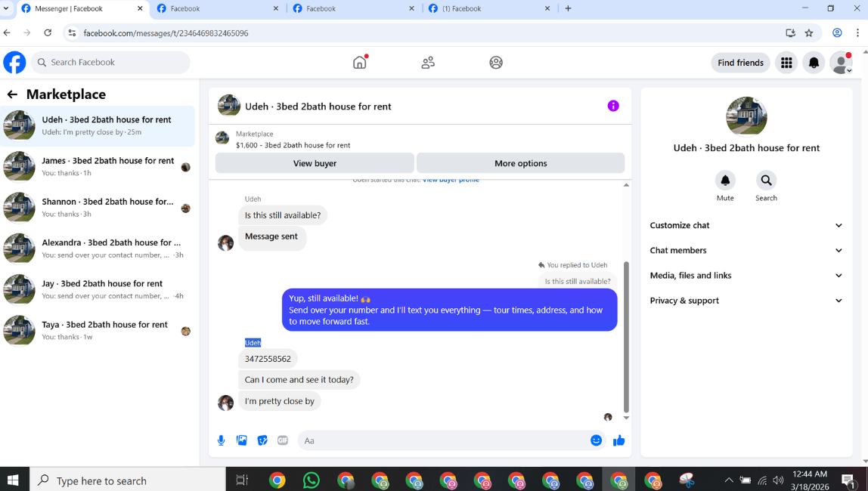Search in conversation magnifier icon
868x491 pixels.
766,181
